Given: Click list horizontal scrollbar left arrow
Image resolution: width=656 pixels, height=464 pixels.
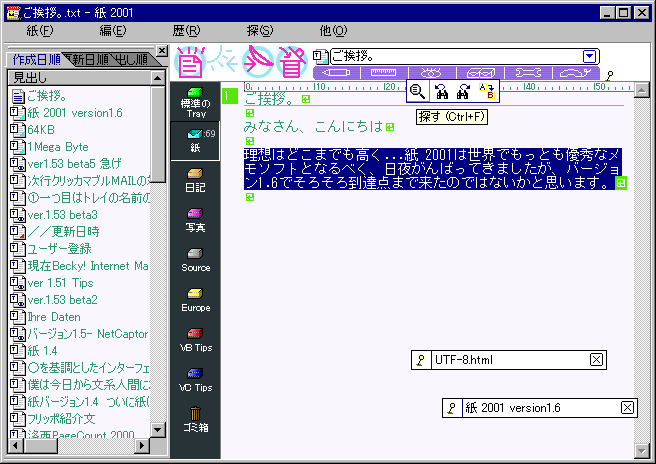Looking at the screenshot, I should tap(15, 446).
